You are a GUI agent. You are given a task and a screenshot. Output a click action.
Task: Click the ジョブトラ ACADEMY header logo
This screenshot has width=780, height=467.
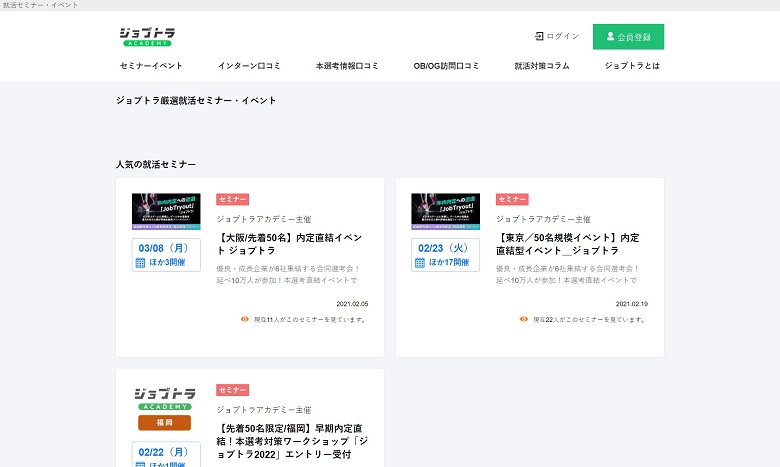tap(147, 37)
